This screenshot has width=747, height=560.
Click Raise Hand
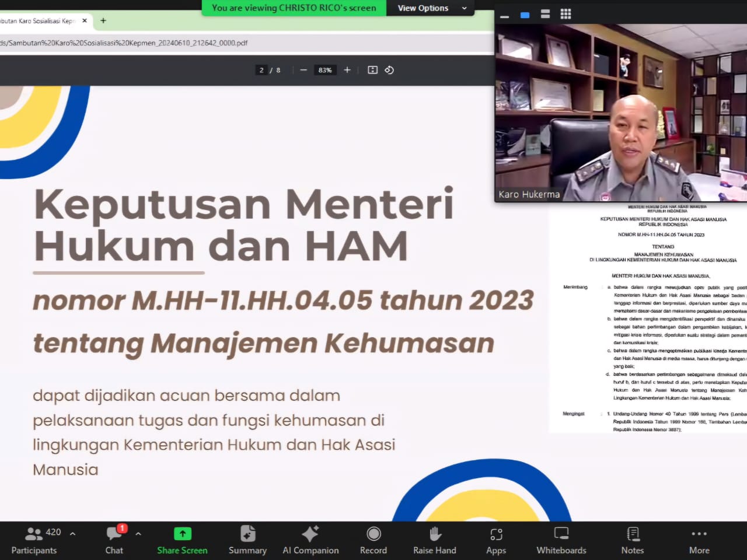[x=435, y=541]
